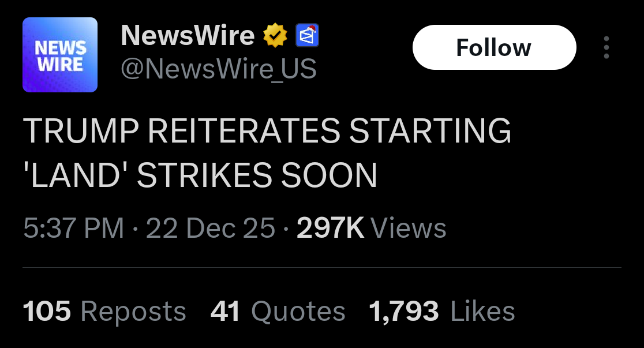Click the gold verified checkmark badge
The height and width of the screenshot is (348, 644).
click(x=275, y=36)
